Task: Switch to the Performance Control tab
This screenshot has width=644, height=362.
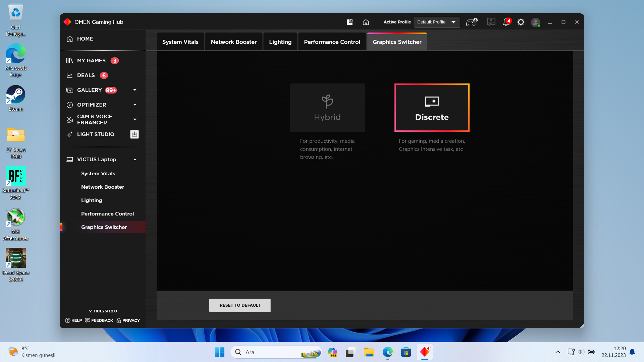Action: pyautogui.click(x=332, y=42)
